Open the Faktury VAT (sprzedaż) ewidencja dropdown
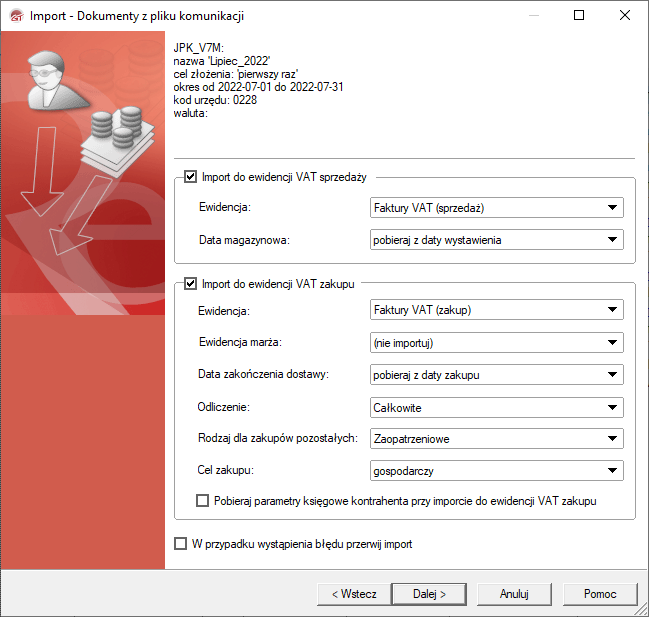Screen dimensions: 649x617 [497, 207]
